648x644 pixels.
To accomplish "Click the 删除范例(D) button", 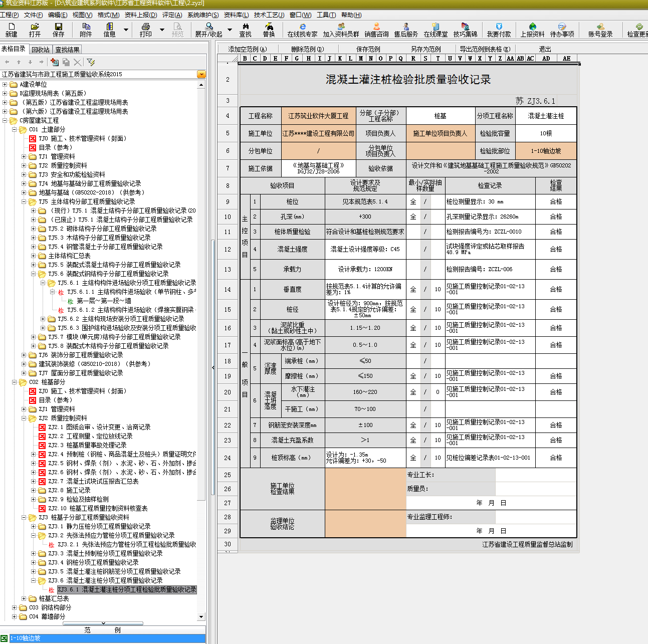I will [x=308, y=49].
